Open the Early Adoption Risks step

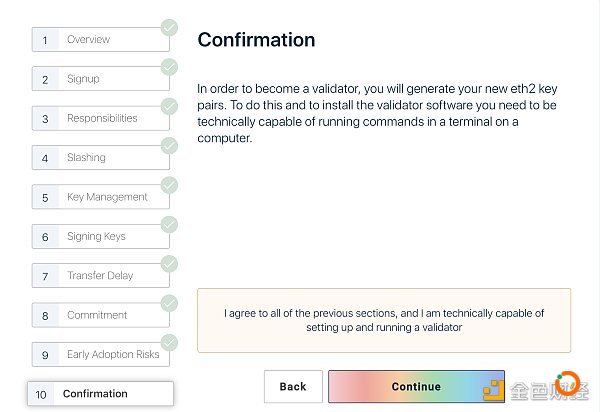click(101, 355)
